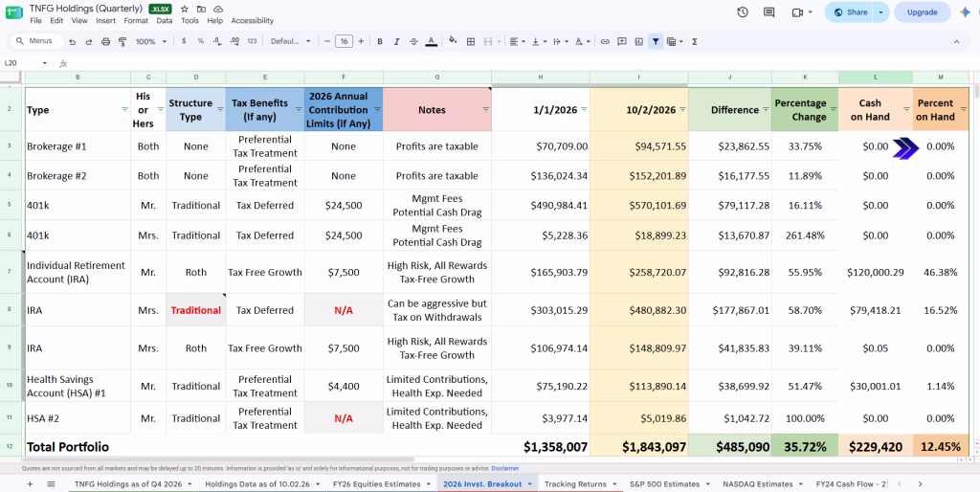Increase font size plus button
Screen dimensions: 980x492
click(x=361, y=41)
